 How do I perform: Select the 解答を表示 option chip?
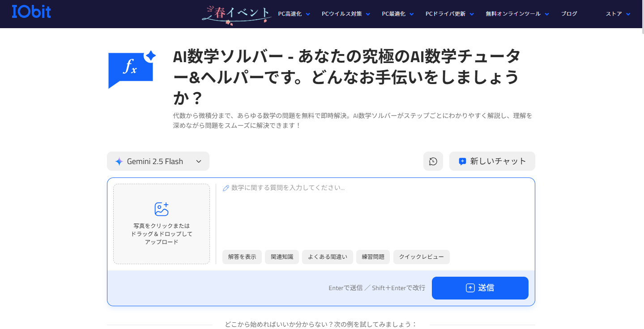[242, 257]
